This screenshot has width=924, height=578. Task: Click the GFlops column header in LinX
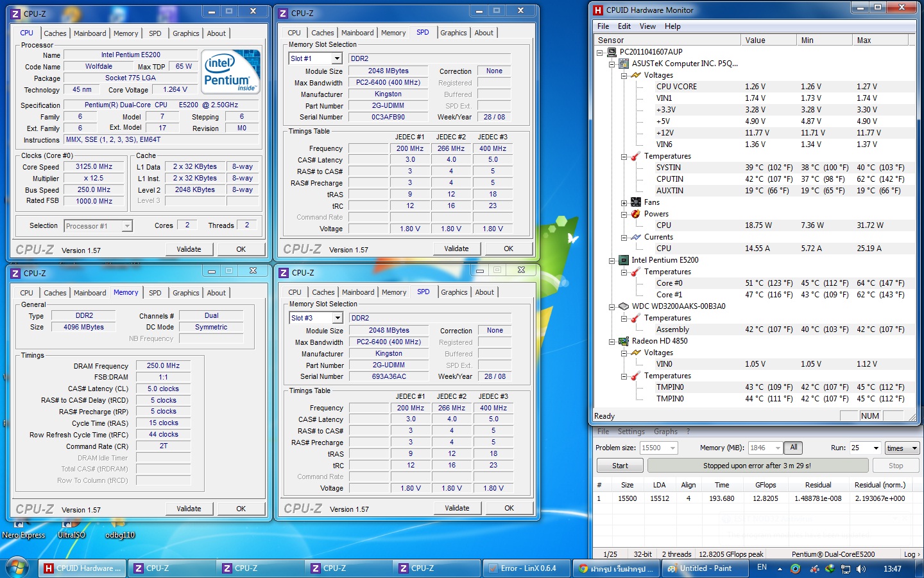tap(766, 485)
